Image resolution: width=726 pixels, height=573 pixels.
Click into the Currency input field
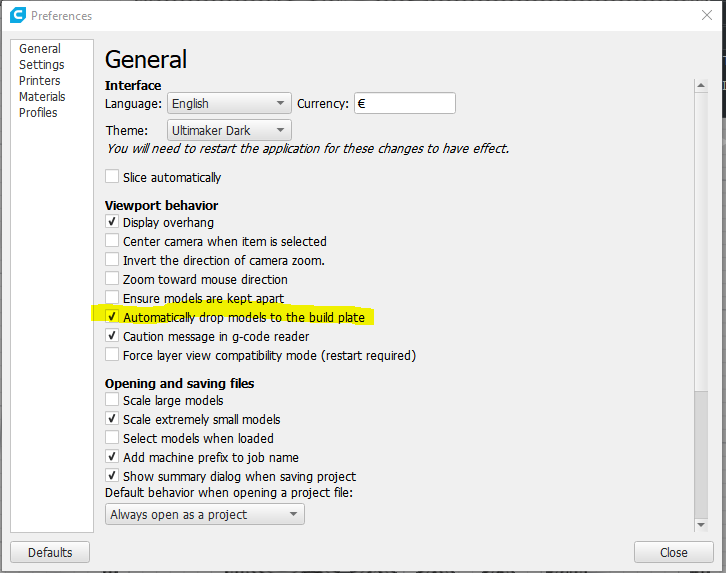[x=405, y=103]
